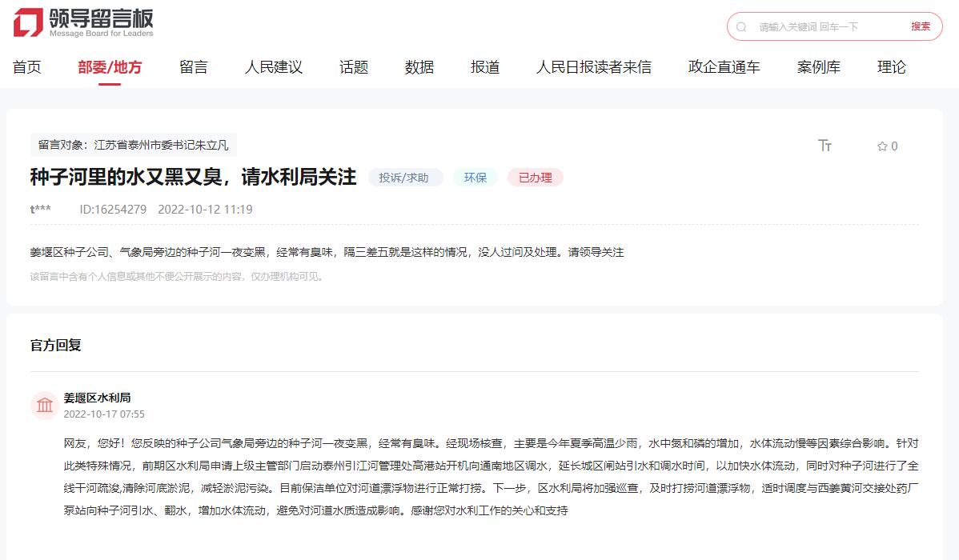This screenshot has height=560, width=959.
Task: Click the 领导留言板 red logo icon
Action: pyautogui.click(x=28, y=22)
